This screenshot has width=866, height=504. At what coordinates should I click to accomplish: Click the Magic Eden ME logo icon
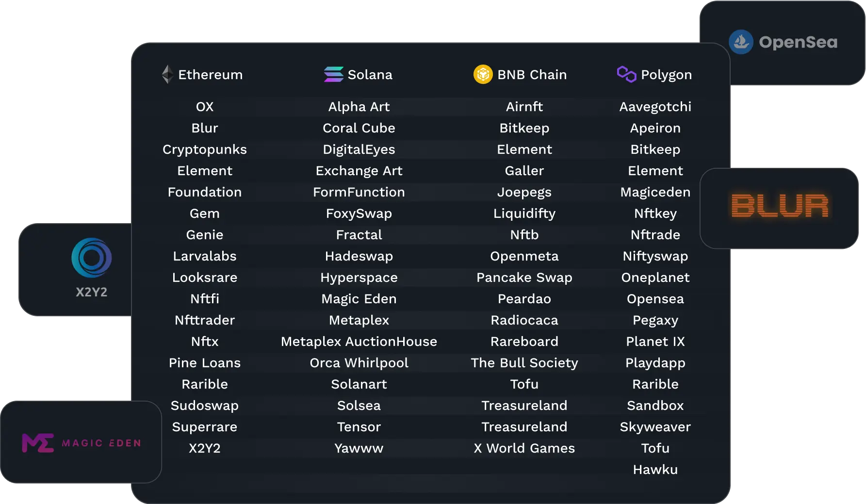click(x=38, y=443)
